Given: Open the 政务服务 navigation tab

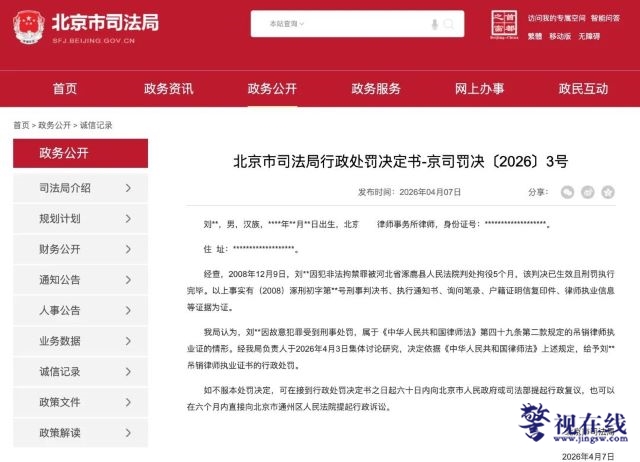Looking at the screenshot, I should [376, 89].
